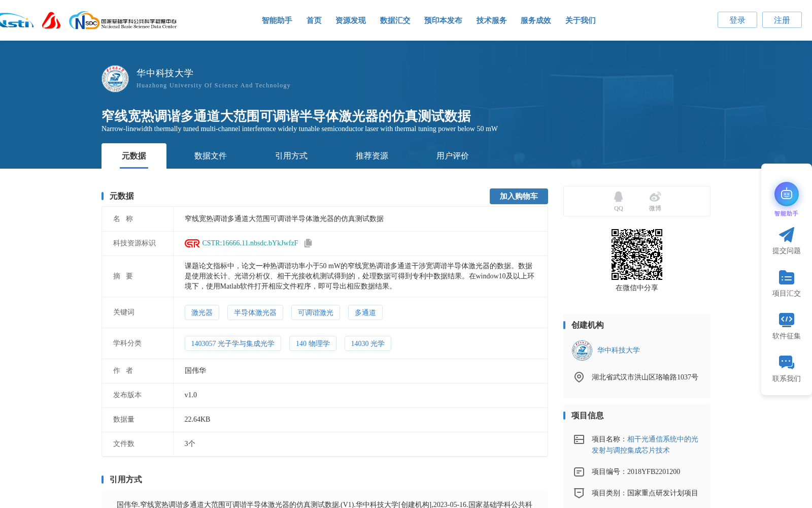Open the 华中科技大学 link under 创建机构
The width and height of the screenshot is (812, 508).
619,351
